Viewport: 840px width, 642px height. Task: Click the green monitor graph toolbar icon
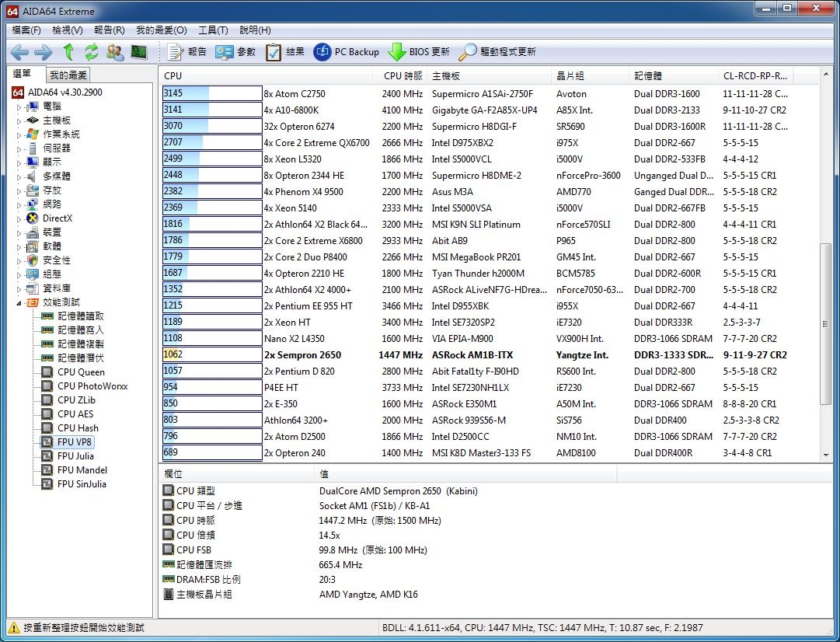click(139, 52)
